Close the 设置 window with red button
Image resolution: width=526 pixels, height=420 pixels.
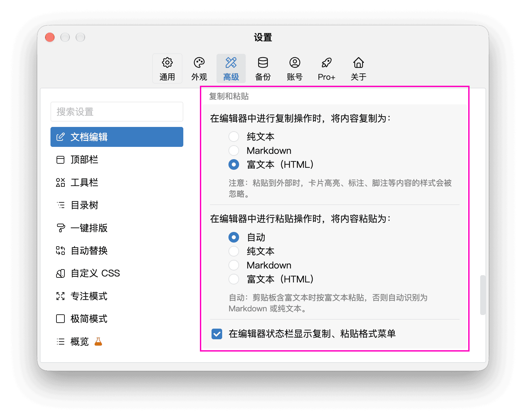tap(50, 37)
